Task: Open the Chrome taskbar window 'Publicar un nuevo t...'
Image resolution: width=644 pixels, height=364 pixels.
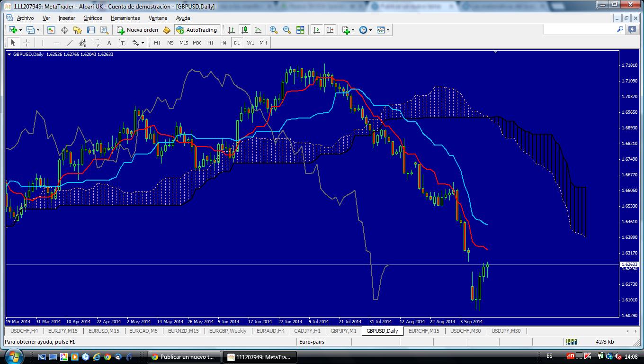Action: coord(183,357)
